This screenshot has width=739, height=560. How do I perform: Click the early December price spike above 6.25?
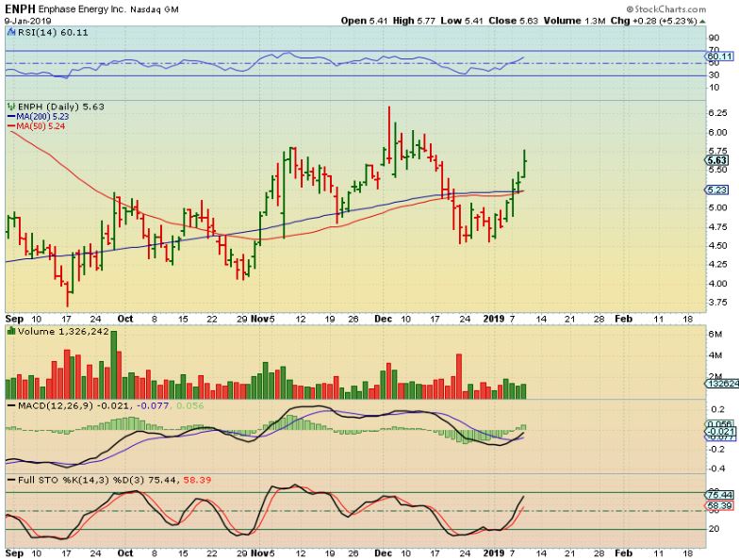(388, 136)
